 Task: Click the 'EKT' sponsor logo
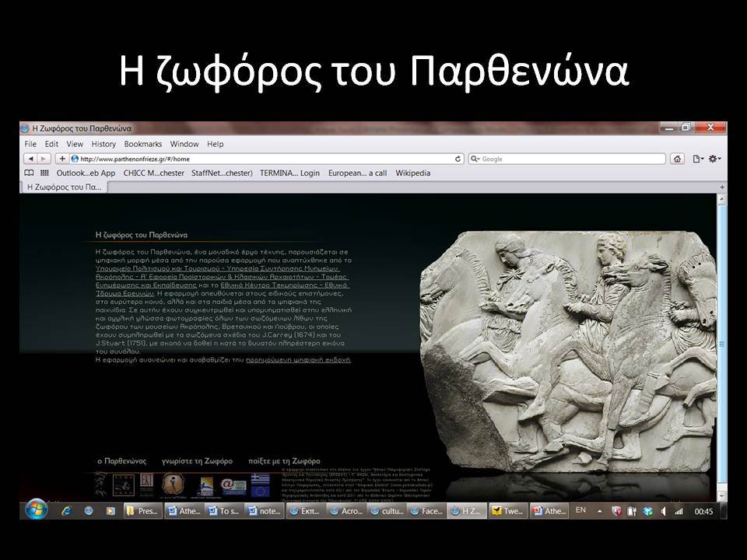point(147,485)
